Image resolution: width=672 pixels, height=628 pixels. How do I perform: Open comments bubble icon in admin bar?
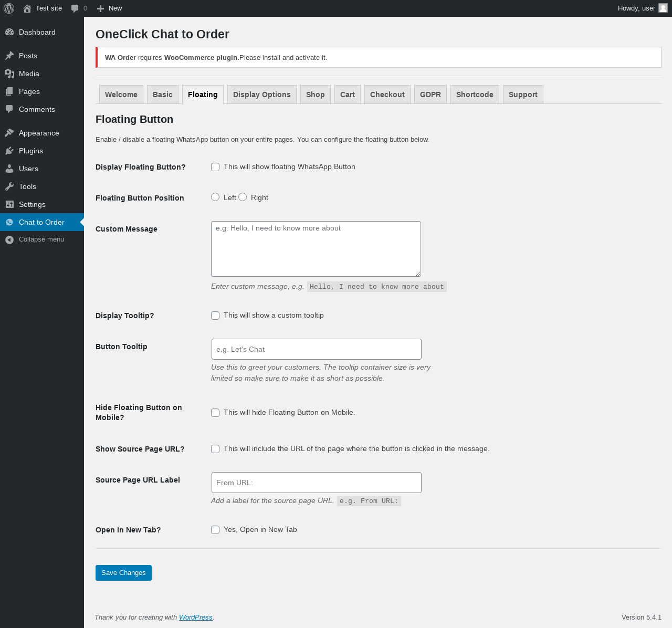coord(75,8)
